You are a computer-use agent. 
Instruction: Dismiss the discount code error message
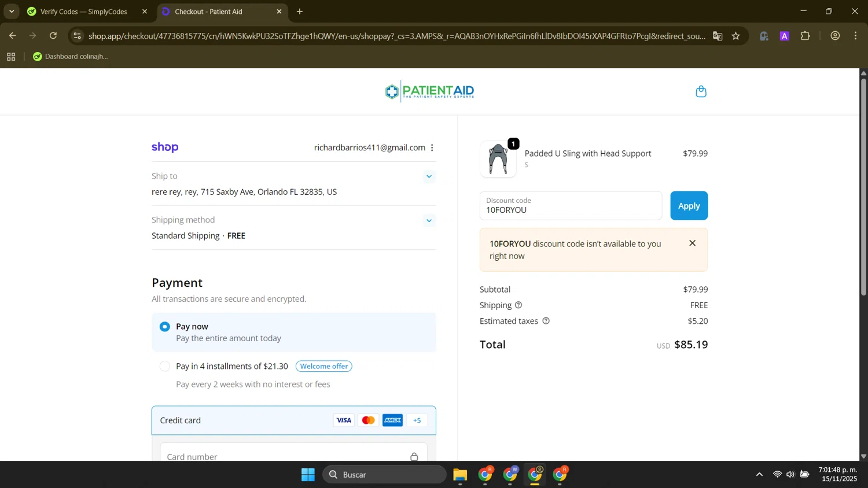(692, 243)
